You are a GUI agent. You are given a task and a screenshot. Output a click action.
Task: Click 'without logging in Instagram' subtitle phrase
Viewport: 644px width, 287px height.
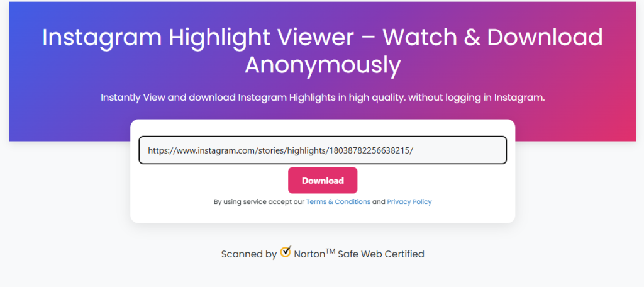(x=477, y=98)
